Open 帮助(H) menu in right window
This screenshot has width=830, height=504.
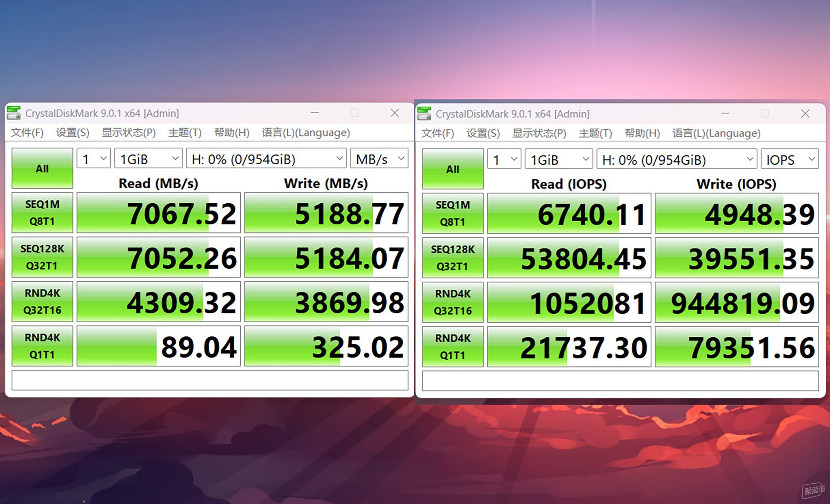pos(642,134)
